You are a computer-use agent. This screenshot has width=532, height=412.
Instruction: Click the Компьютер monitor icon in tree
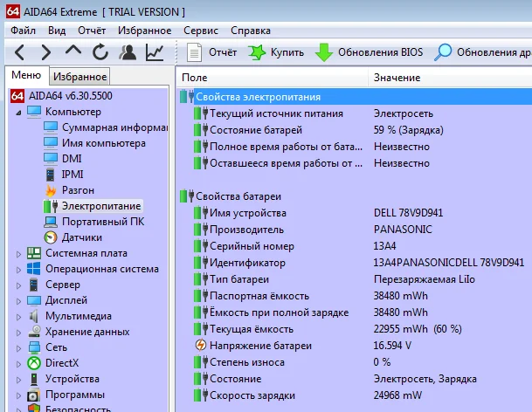[x=34, y=112]
